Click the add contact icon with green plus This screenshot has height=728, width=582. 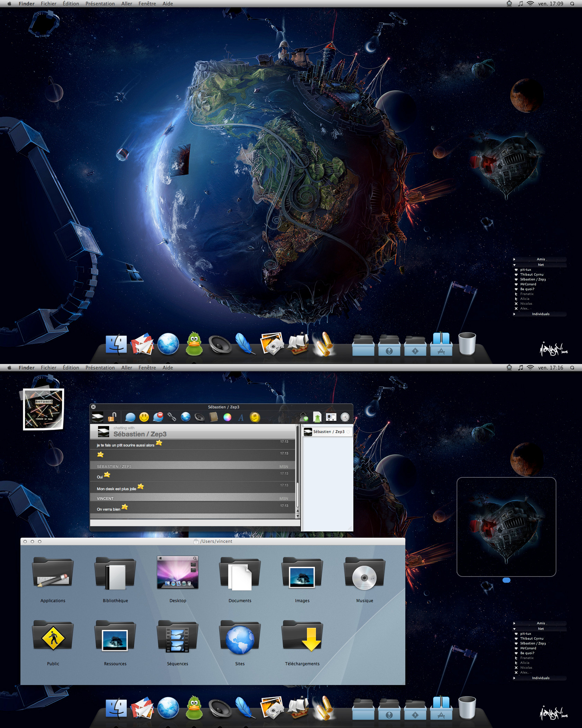[x=303, y=417]
